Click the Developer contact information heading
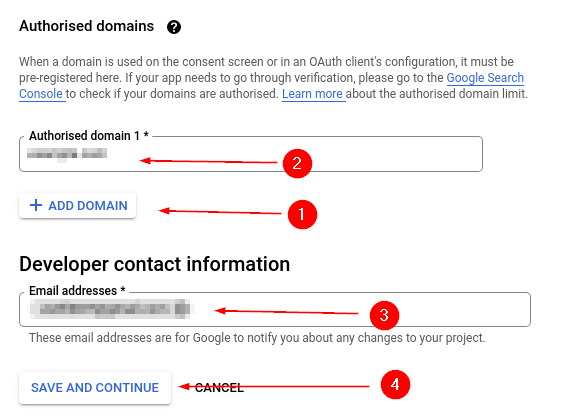The width and height of the screenshot is (564, 417). pos(154,264)
